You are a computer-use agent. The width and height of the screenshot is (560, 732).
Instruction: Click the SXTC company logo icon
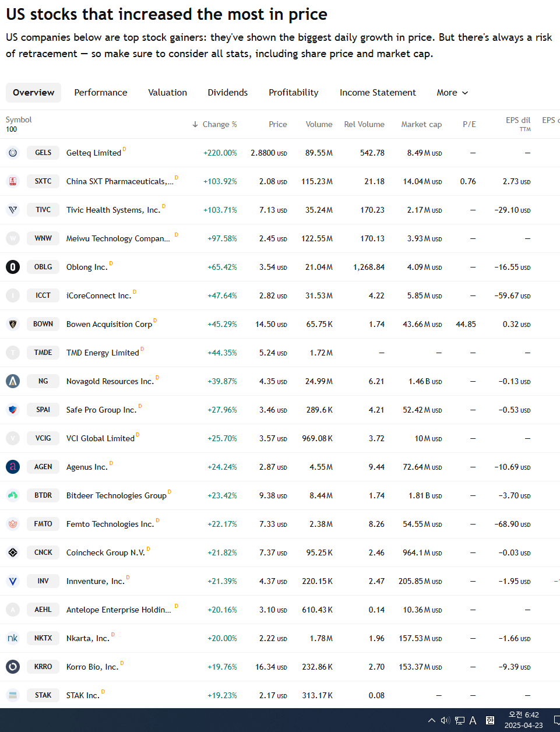tap(13, 181)
